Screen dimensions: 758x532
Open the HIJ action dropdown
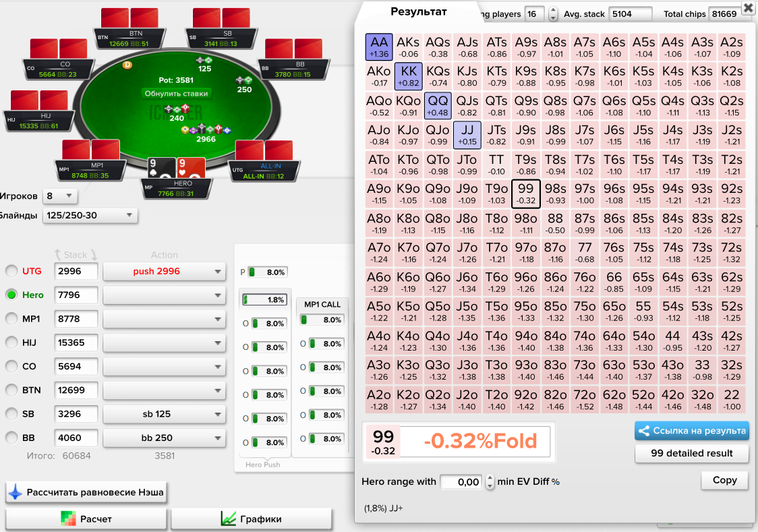click(164, 343)
